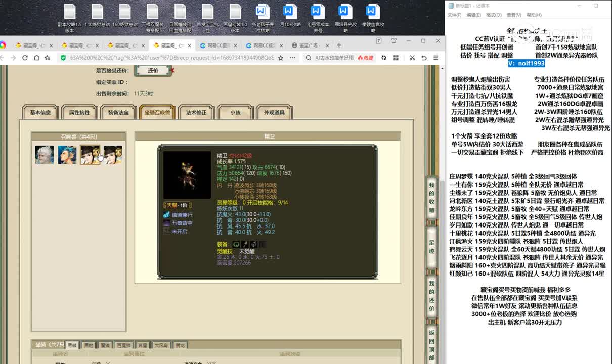Click the empty fourth equipment slot
The width and height of the screenshot is (612, 364).
pos(262,244)
